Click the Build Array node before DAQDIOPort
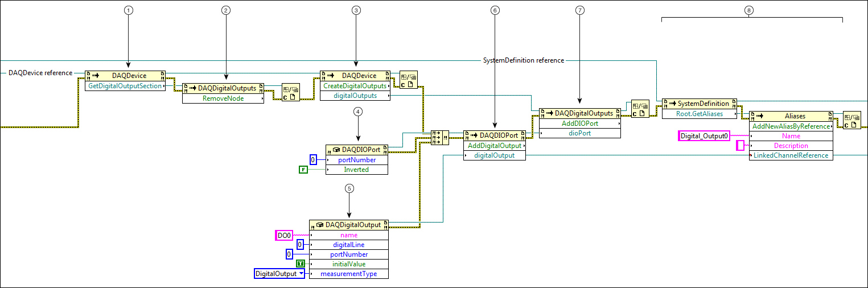The height and width of the screenshot is (288, 868). [439, 136]
